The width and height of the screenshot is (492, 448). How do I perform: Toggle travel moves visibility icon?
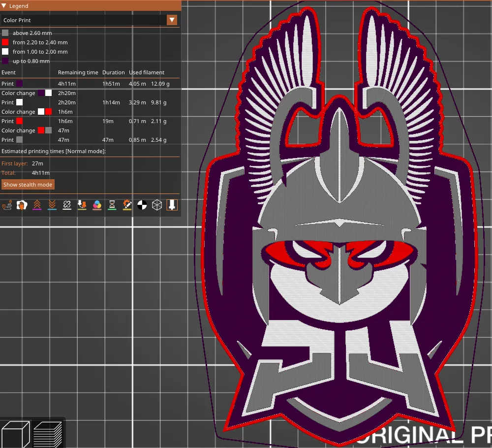click(x=7, y=205)
